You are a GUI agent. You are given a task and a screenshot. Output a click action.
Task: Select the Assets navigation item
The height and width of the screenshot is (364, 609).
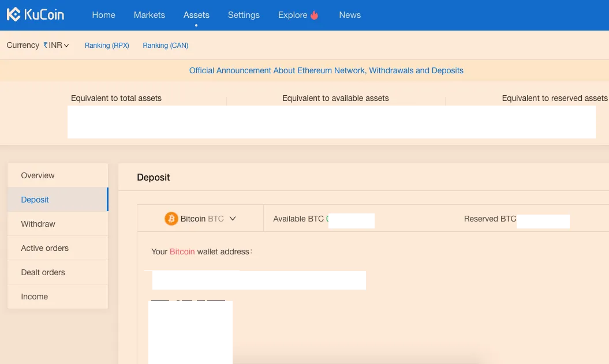click(x=196, y=15)
